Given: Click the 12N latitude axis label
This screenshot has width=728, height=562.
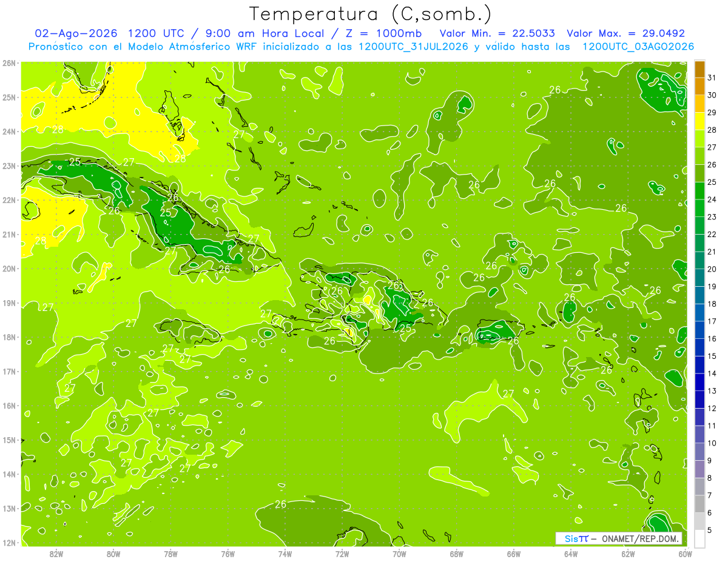Looking at the screenshot, I should tap(9, 543).
